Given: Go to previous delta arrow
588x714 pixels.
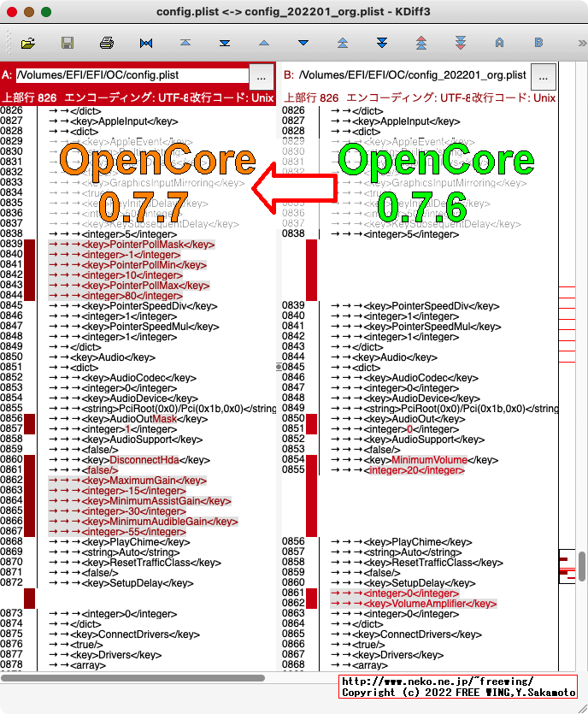Looking at the screenshot, I should point(264,44).
